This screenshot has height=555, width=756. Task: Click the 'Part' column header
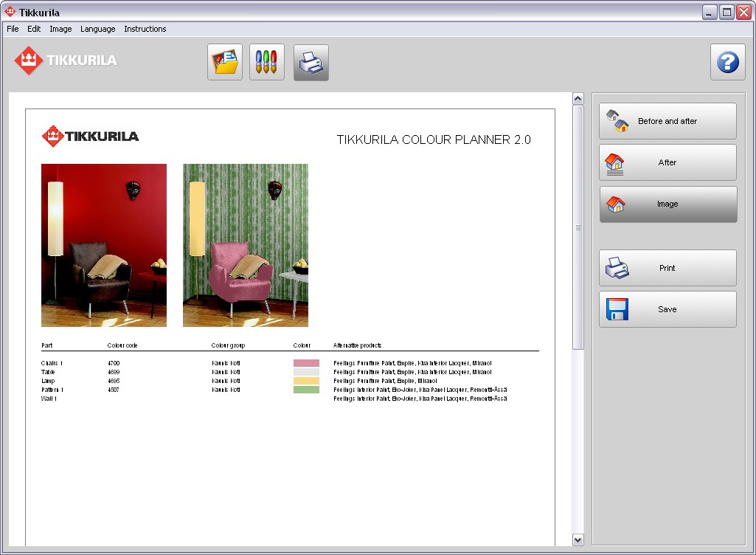[46, 345]
